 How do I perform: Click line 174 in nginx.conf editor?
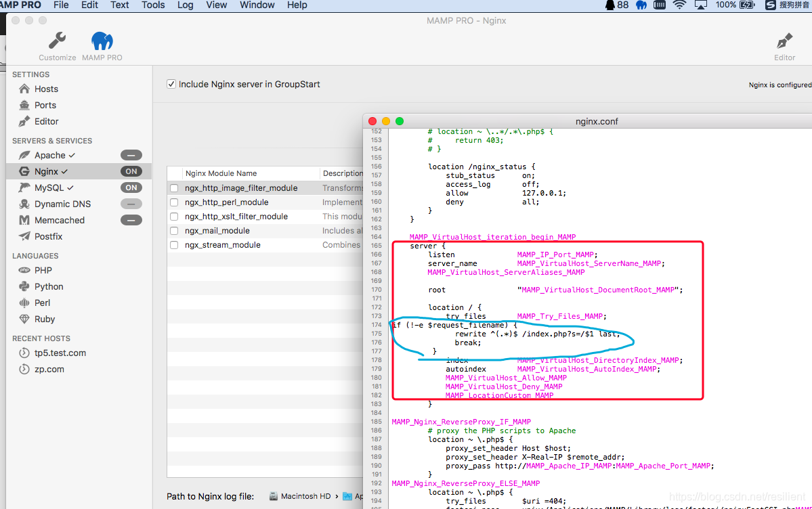pos(454,325)
